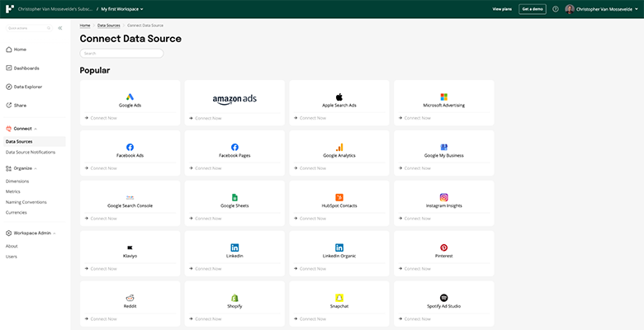Open Currencies in sidebar
This screenshot has width=644, height=330.
coord(16,213)
